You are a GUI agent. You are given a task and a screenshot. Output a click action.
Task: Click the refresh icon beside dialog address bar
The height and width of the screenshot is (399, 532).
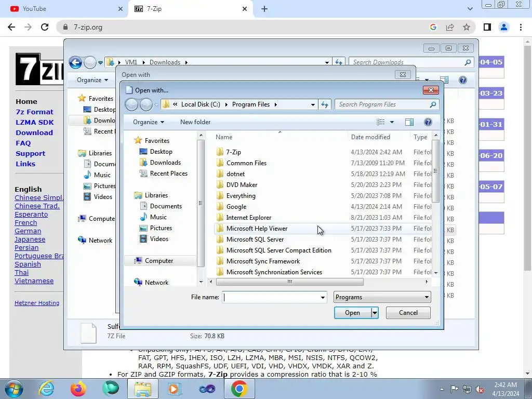325,104
